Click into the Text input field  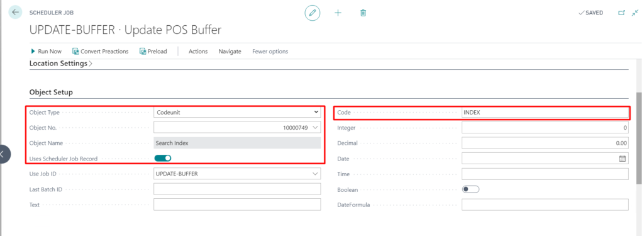pos(237,205)
